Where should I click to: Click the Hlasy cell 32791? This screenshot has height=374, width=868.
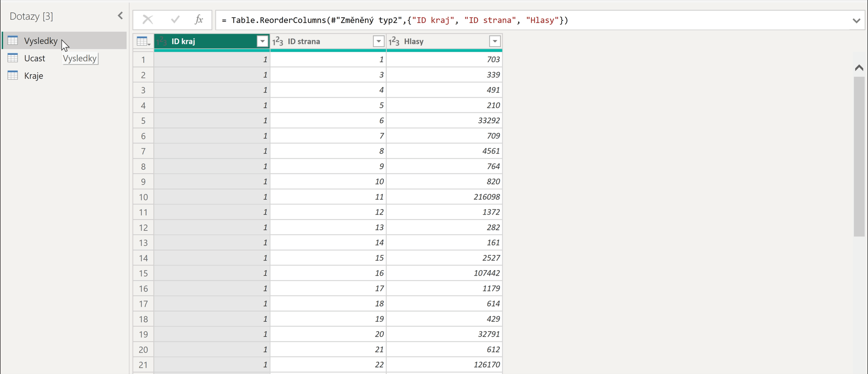click(444, 334)
